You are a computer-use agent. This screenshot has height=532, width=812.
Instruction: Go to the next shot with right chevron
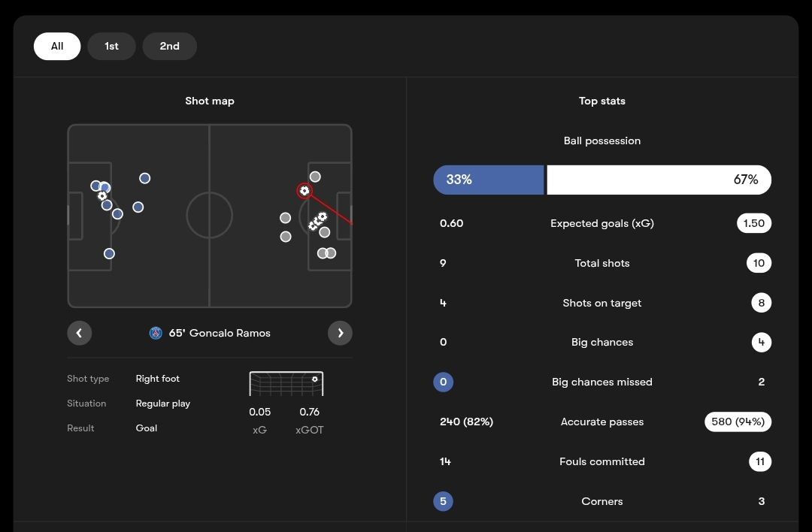point(340,333)
